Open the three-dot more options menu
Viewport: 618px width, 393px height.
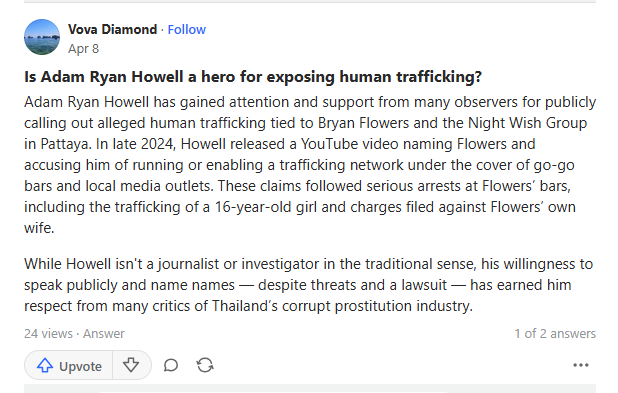[x=581, y=365]
